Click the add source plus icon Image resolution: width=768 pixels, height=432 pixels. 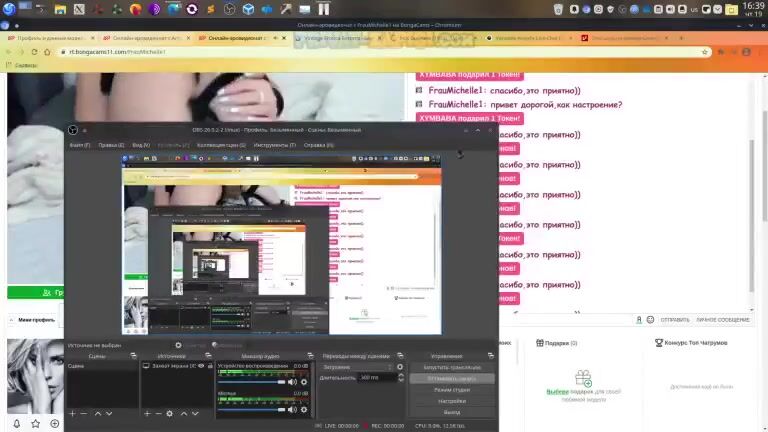tap(146, 413)
